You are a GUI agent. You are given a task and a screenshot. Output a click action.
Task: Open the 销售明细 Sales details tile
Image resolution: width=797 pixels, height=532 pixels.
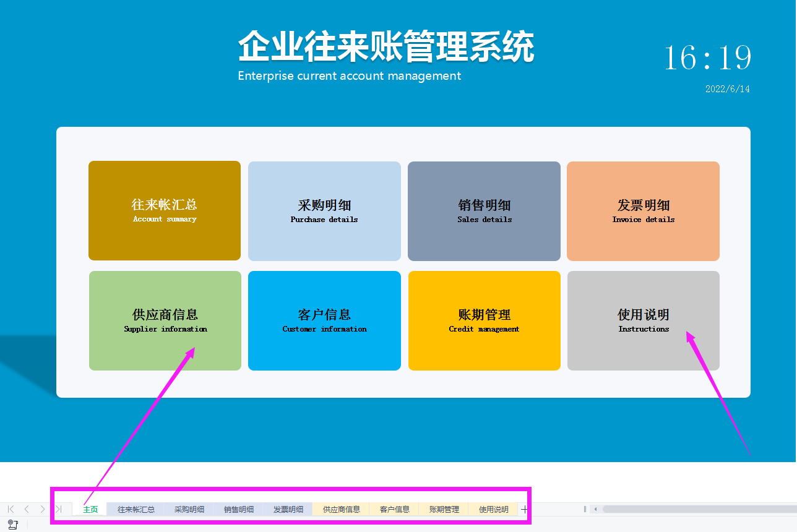point(484,211)
